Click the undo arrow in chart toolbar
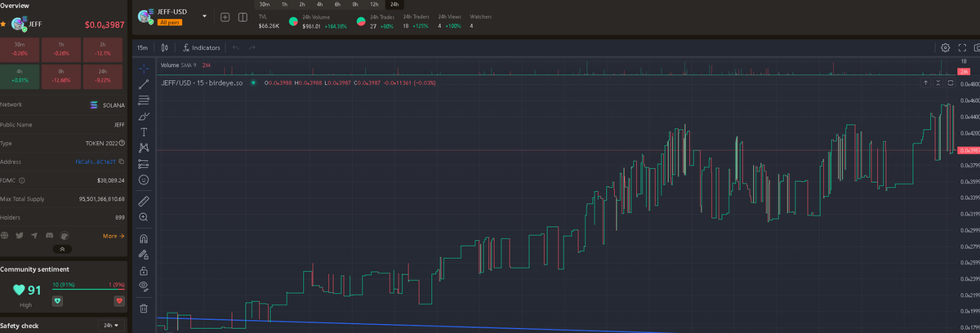 (x=236, y=47)
